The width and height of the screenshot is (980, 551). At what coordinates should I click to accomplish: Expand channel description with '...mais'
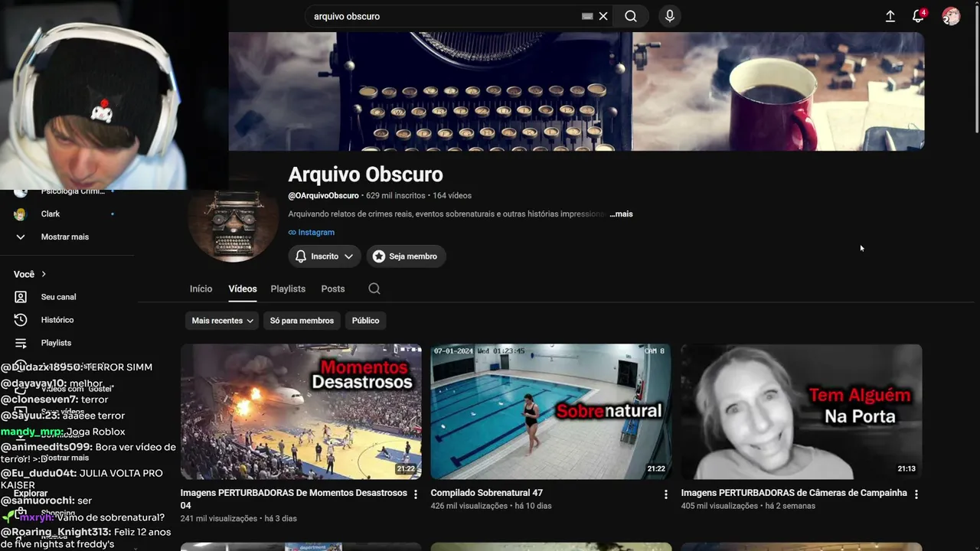(x=622, y=214)
